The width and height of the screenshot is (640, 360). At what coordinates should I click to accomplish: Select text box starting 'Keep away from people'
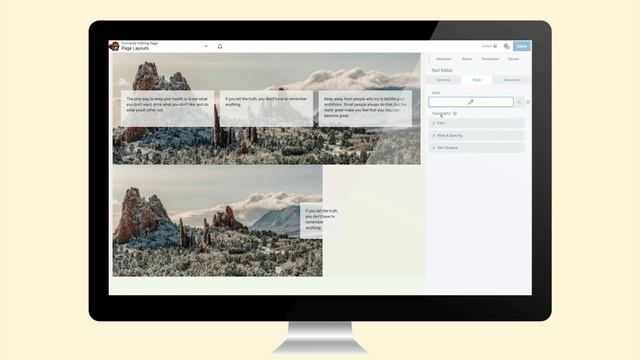[x=365, y=108]
